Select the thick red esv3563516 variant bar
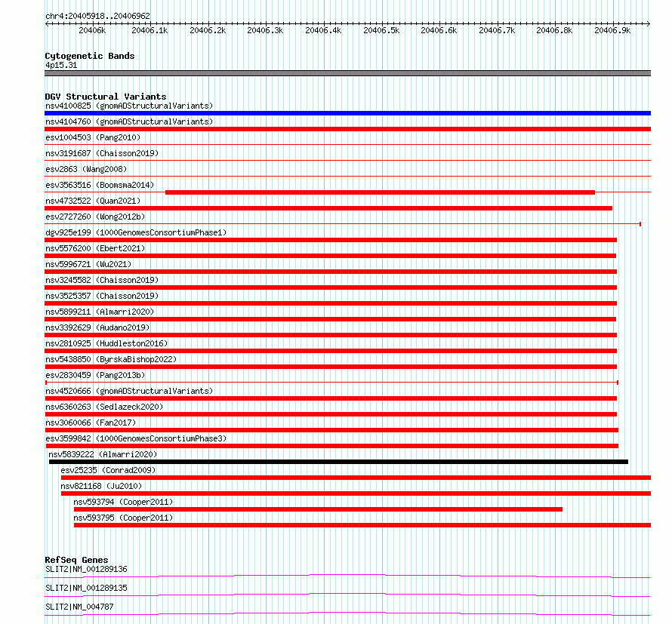Viewport: 672px width, 624px height. 380,192
